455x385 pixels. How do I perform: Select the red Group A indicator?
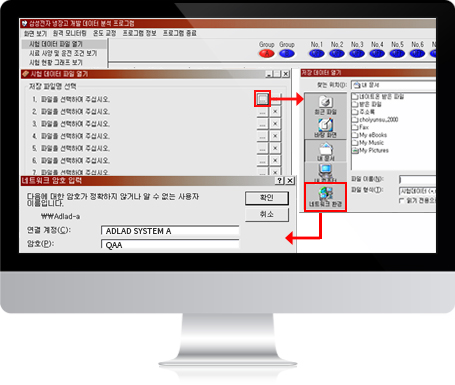[266, 53]
